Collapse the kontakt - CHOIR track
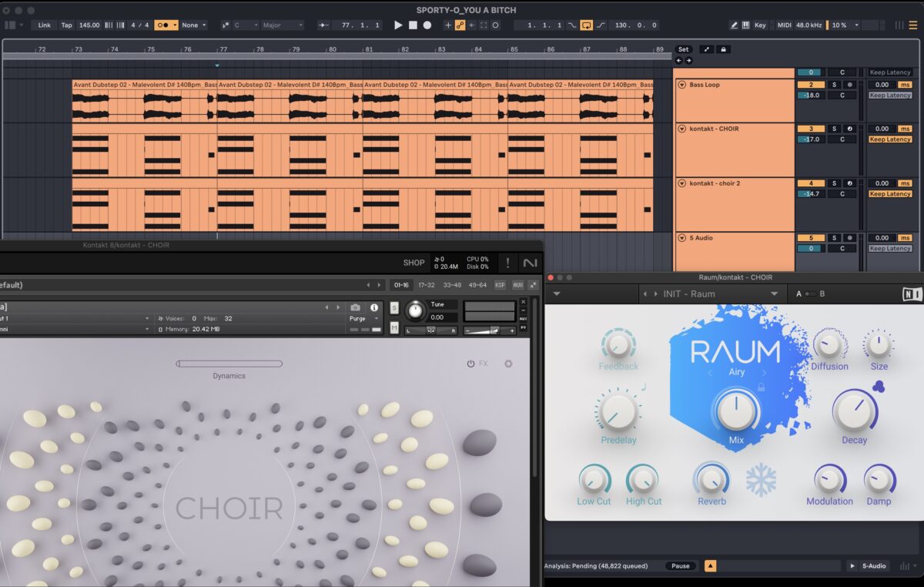 (682, 129)
